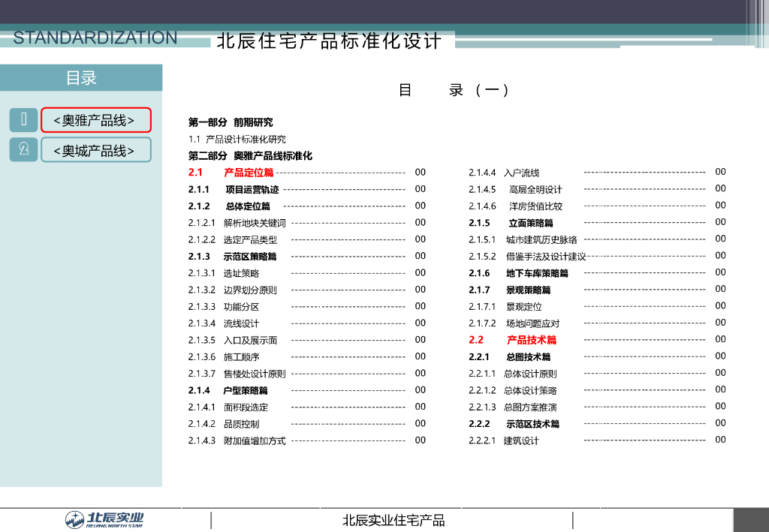Click the gray square in bottom-right corner
The height and width of the screenshot is (532, 769).
point(750,519)
